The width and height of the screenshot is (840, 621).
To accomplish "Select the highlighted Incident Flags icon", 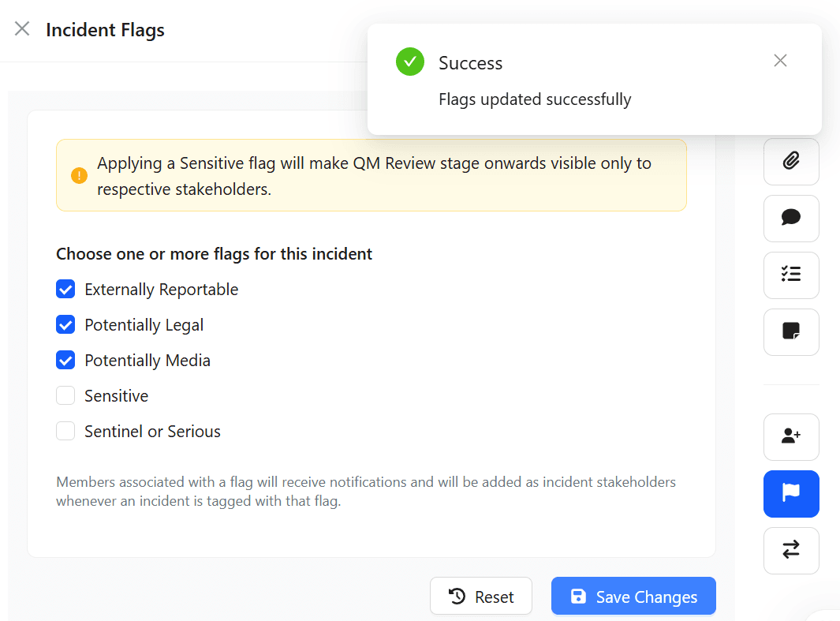I will click(791, 494).
